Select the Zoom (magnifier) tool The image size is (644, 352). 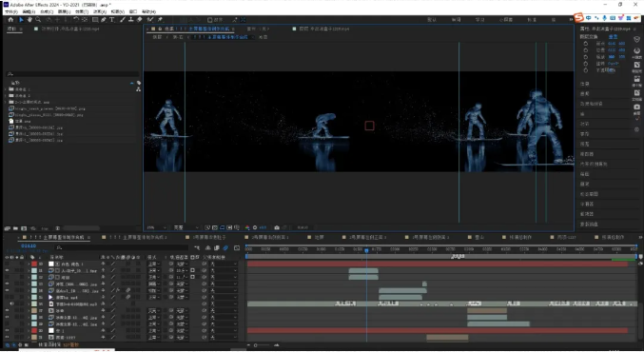(x=38, y=19)
